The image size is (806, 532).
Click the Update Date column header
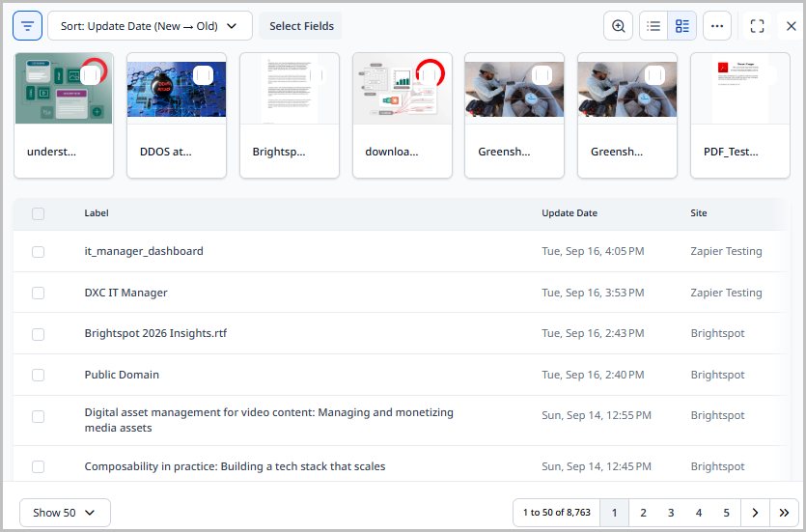(x=570, y=212)
